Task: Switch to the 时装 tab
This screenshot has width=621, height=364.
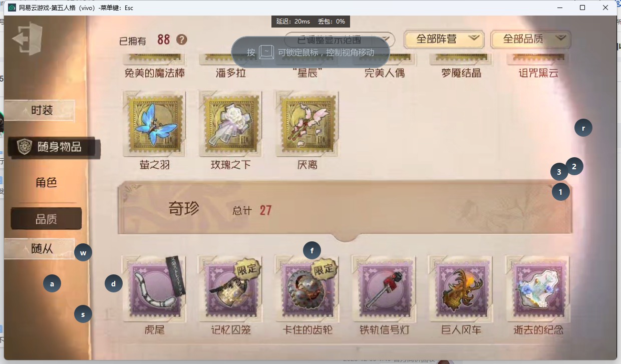Action: pos(40,110)
